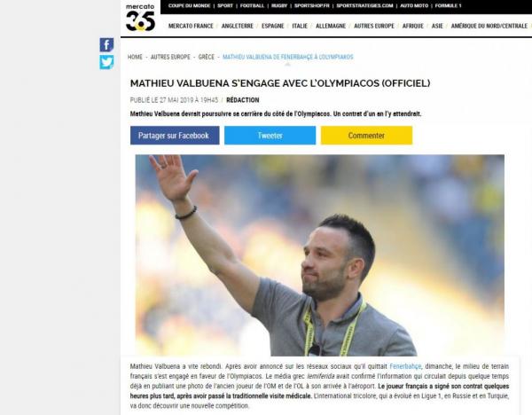Follow the Fenerbahçe link in article text
The height and width of the screenshot is (415, 532).
point(405,366)
